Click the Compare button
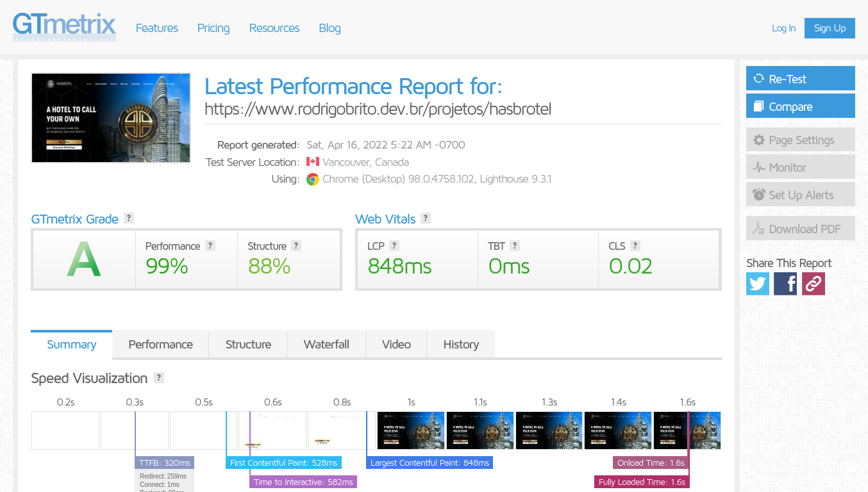868x492 pixels. pyautogui.click(x=800, y=106)
